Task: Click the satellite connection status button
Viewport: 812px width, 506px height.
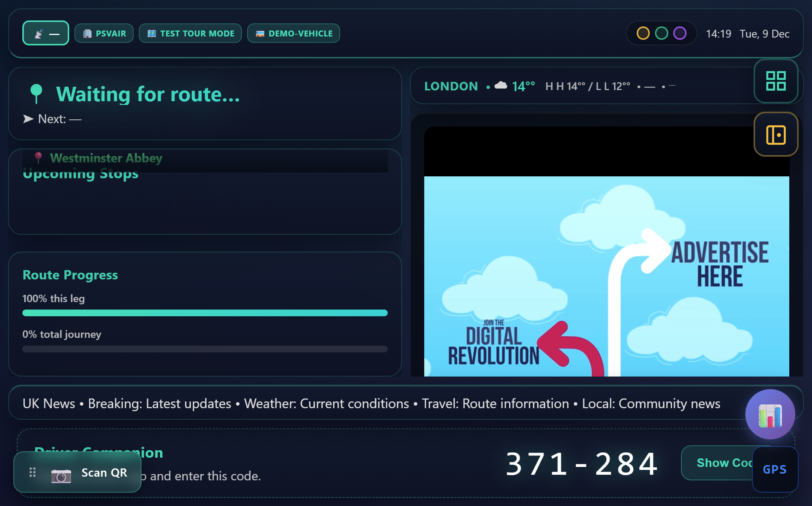Action: [46, 33]
